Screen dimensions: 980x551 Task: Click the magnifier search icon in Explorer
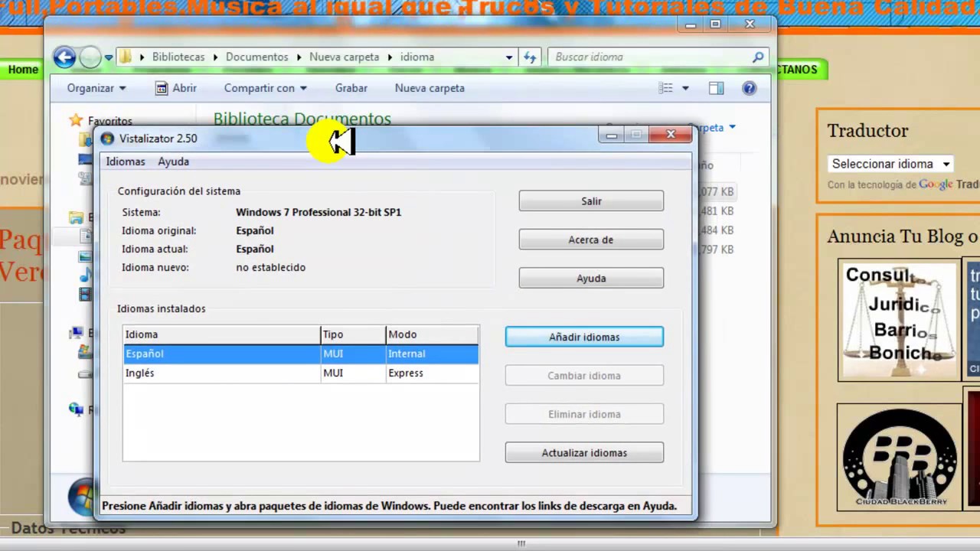(x=758, y=57)
